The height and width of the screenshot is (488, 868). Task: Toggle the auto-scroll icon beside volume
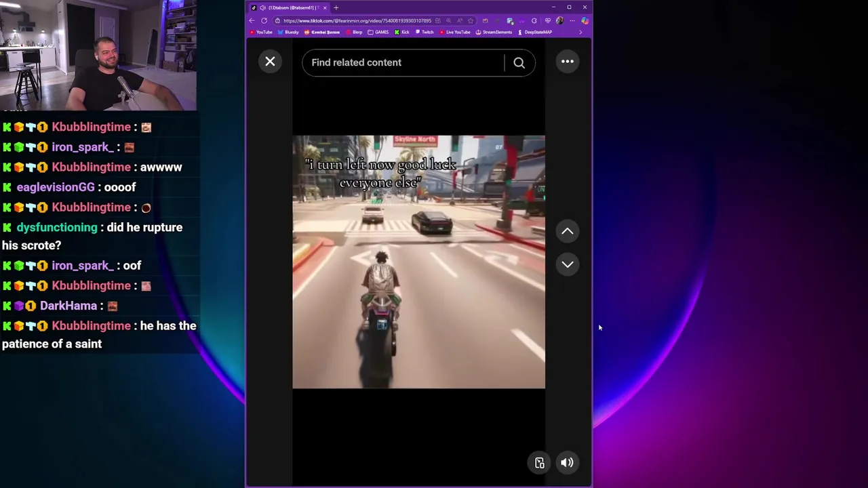pos(540,463)
